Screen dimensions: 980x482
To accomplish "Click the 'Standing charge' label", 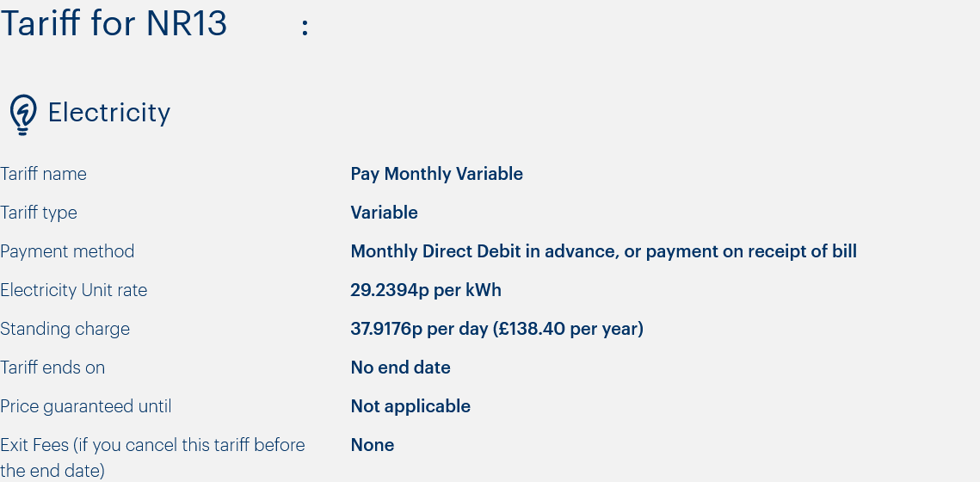I will pyautogui.click(x=65, y=329).
